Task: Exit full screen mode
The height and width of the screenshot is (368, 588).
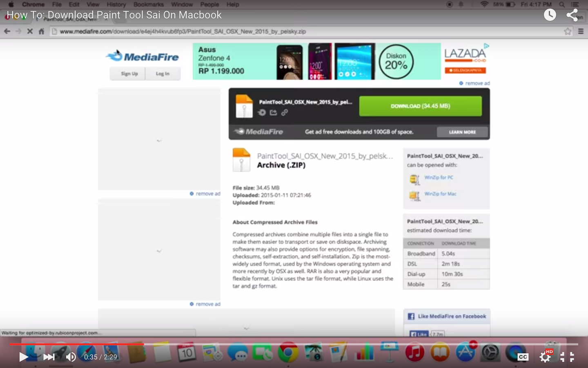Action: point(567,357)
